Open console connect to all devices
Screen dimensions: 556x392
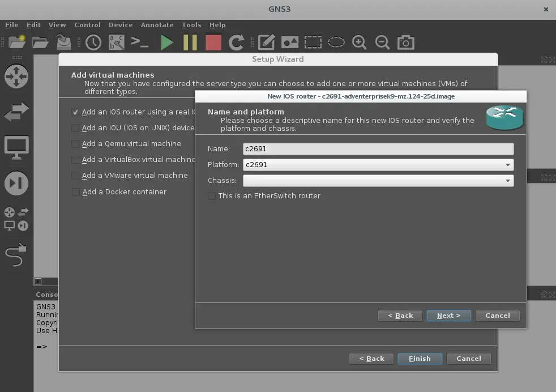[140, 42]
